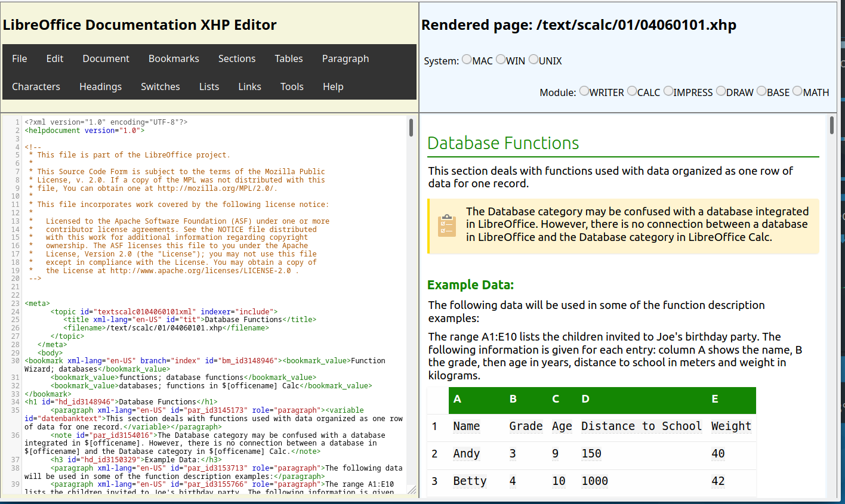Viewport: 845px width, 504px height.
Task: Click the Grade cell in table
Action: pos(526,426)
